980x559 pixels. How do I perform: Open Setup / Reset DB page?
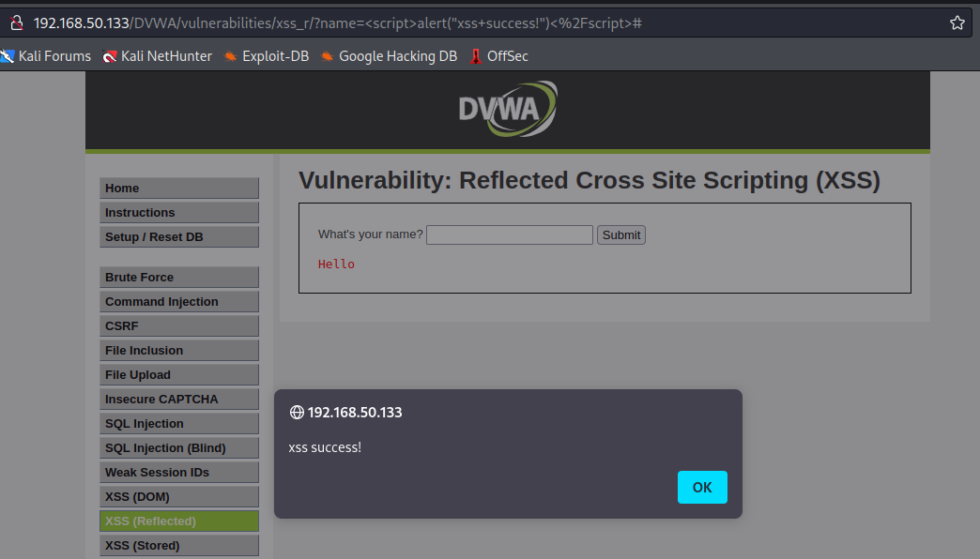coord(178,236)
